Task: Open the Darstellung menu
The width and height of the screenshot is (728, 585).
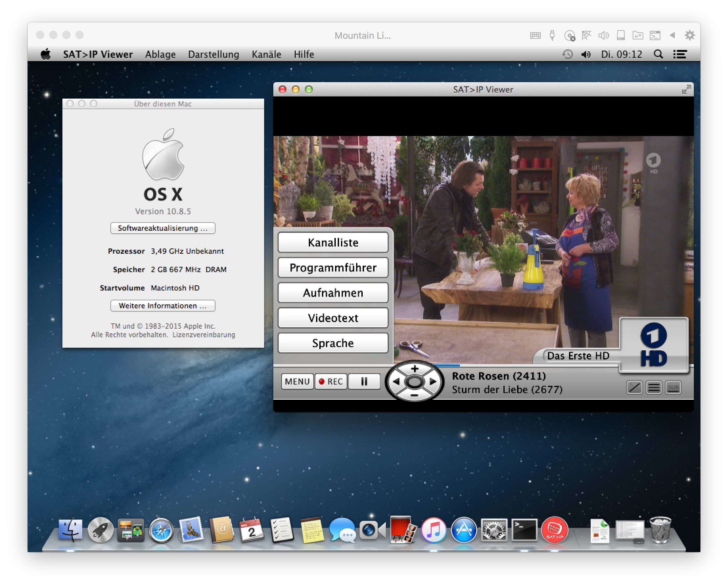Action: point(214,54)
